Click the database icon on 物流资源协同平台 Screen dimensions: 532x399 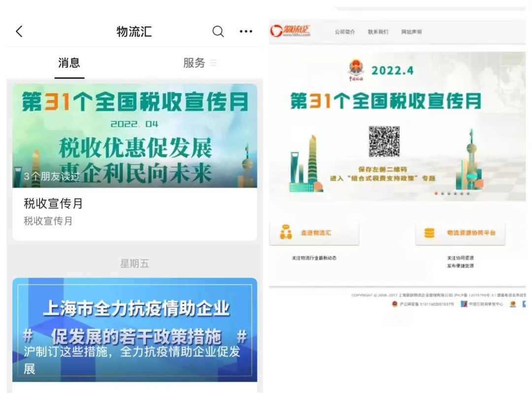click(x=429, y=233)
